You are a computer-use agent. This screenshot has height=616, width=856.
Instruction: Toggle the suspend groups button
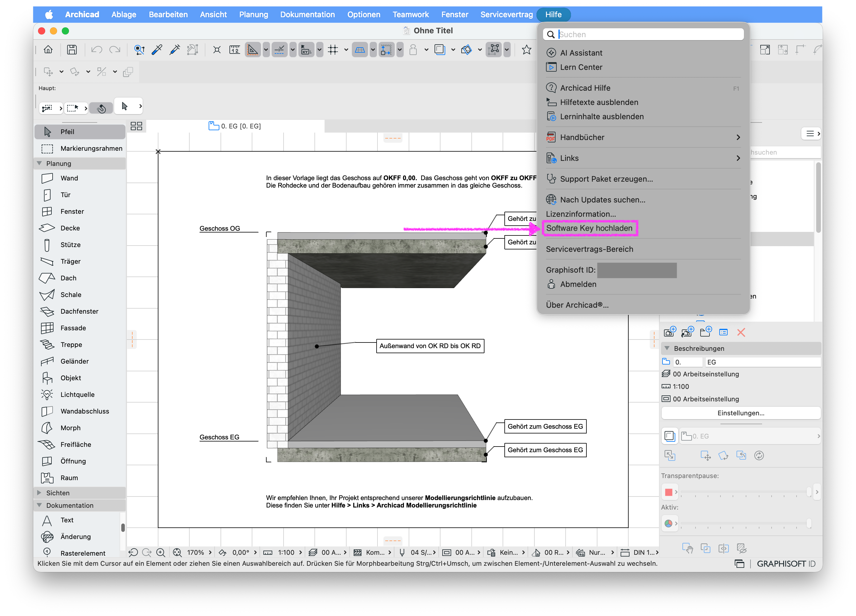pyautogui.click(x=493, y=49)
